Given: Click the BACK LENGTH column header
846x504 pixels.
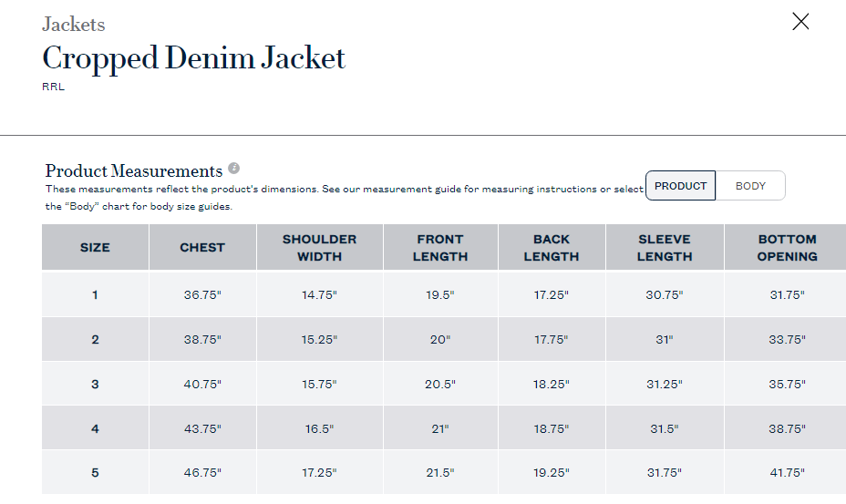Looking at the screenshot, I should [x=552, y=247].
